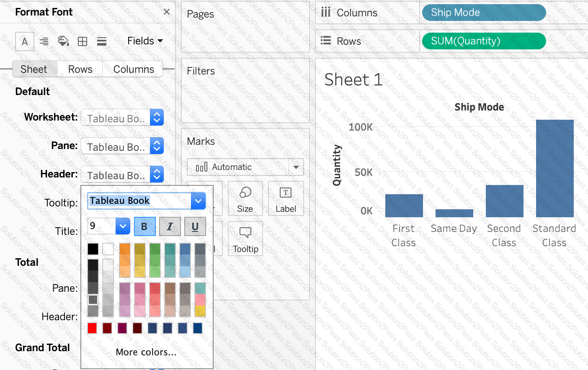Click the Label marks card icon
The image size is (588, 370).
click(x=286, y=199)
